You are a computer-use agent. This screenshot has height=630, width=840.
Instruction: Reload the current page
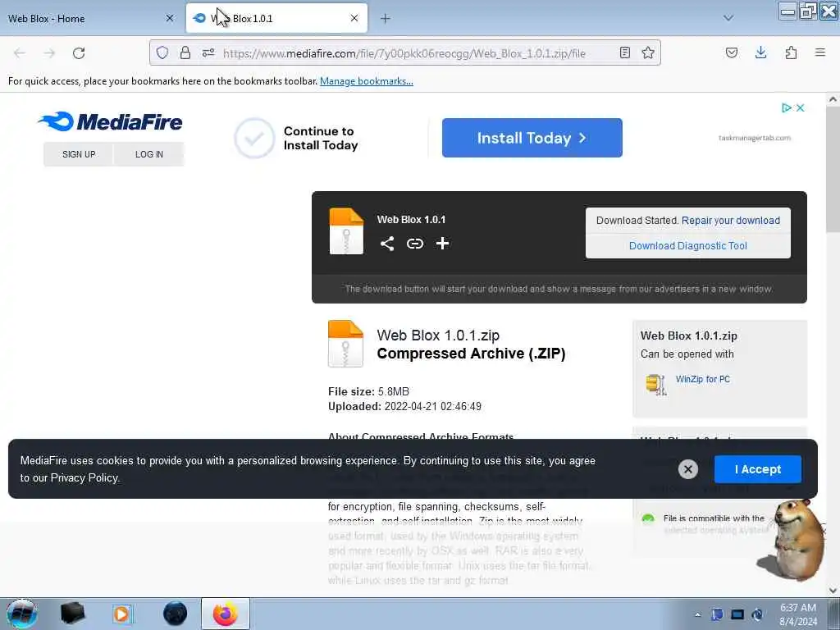pos(79,53)
